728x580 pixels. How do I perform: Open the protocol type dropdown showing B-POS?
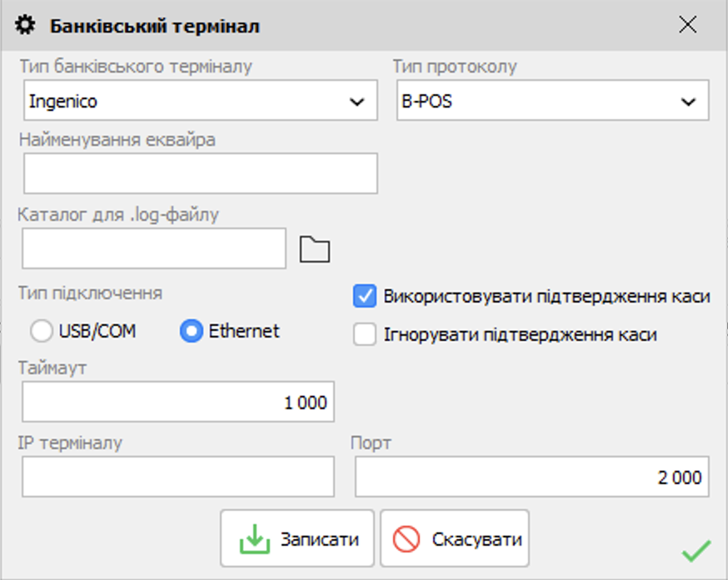(550, 101)
